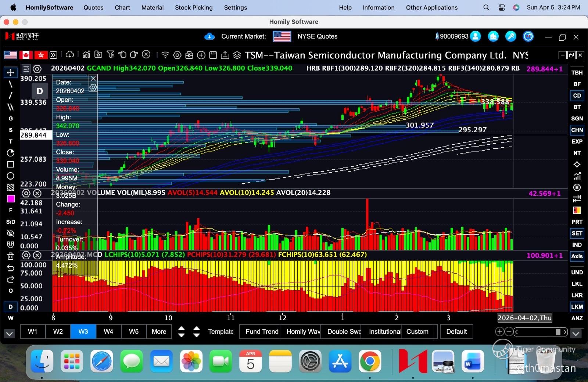588x382 pixels.
Task: Open main chart hexagon settings icon
Action: coord(37,69)
